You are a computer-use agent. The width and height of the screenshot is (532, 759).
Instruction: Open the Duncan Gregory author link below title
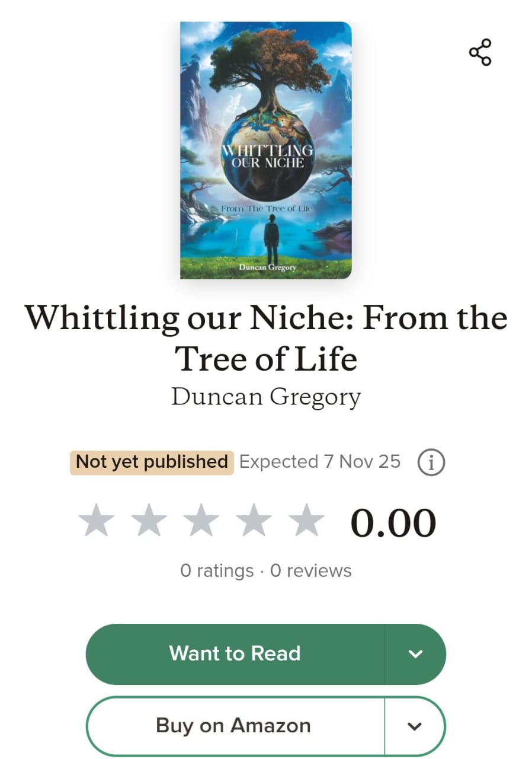coord(266,397)
